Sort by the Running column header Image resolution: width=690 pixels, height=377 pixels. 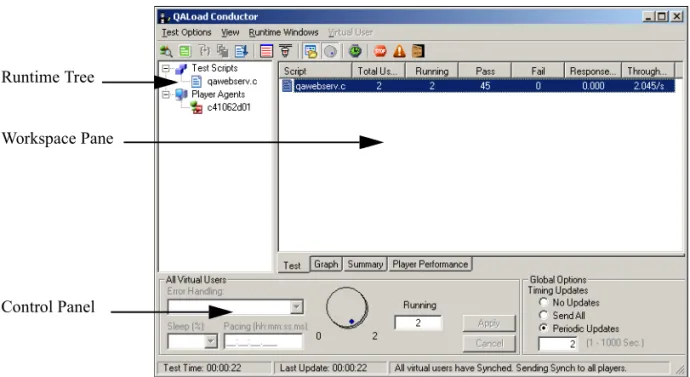click(x=432, y=71)
